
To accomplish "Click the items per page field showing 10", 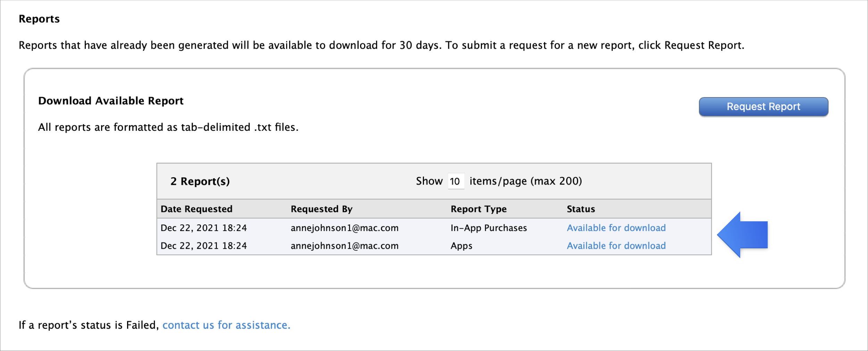I will pyautogui.click(x=456, y=181).
